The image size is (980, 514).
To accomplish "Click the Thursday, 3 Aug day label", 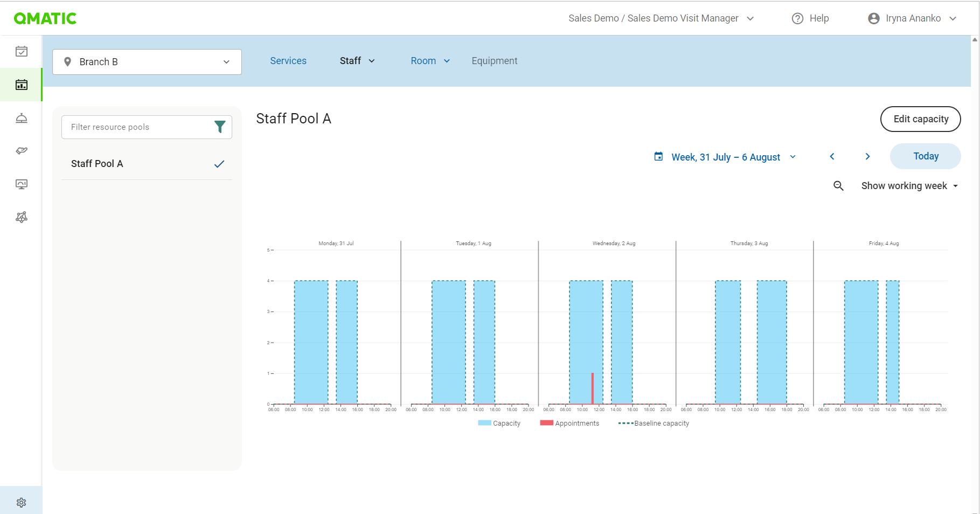I will pos(749,244).
